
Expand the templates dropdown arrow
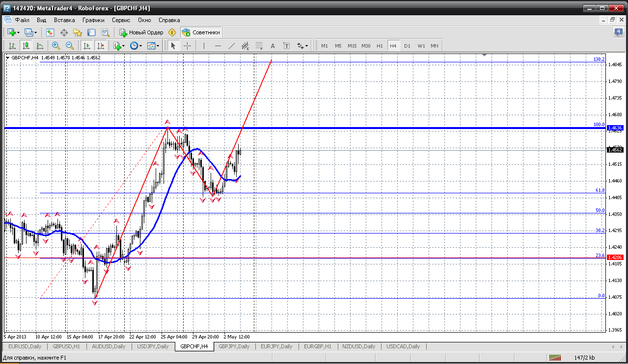click(x=158, y=46)
